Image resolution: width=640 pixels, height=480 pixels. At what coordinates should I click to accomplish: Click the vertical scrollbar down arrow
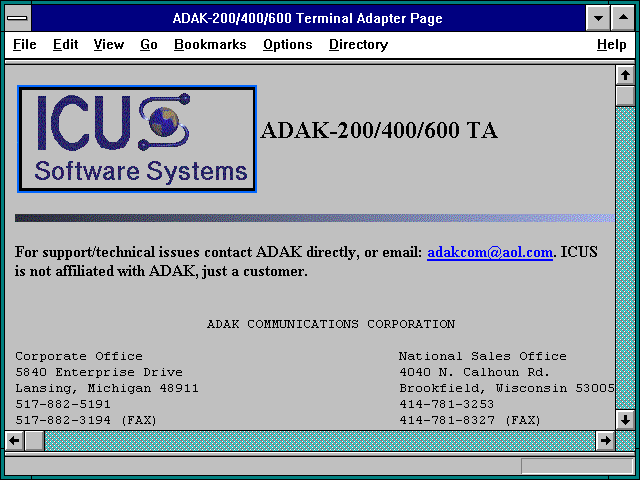point(625,419)
